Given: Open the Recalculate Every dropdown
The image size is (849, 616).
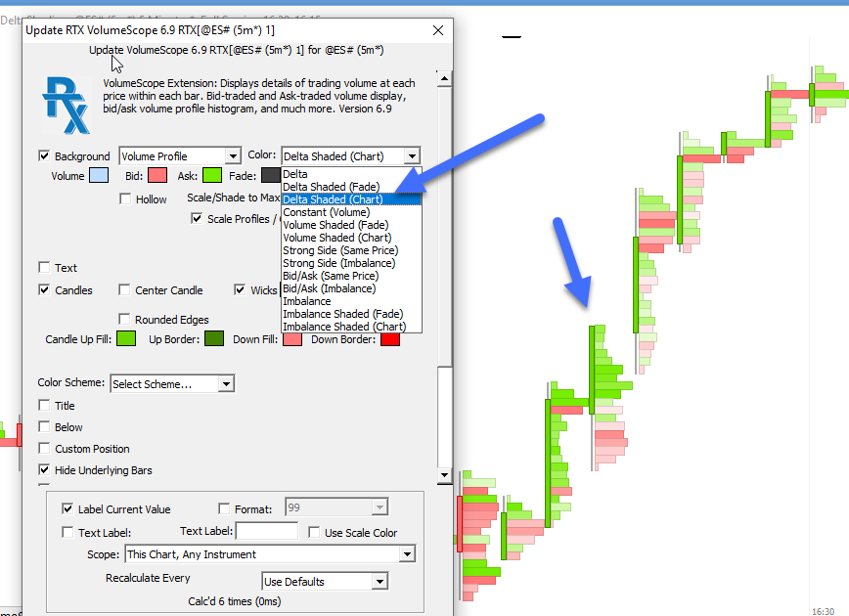Looking at the screenshot, I should tap(325, 582).
